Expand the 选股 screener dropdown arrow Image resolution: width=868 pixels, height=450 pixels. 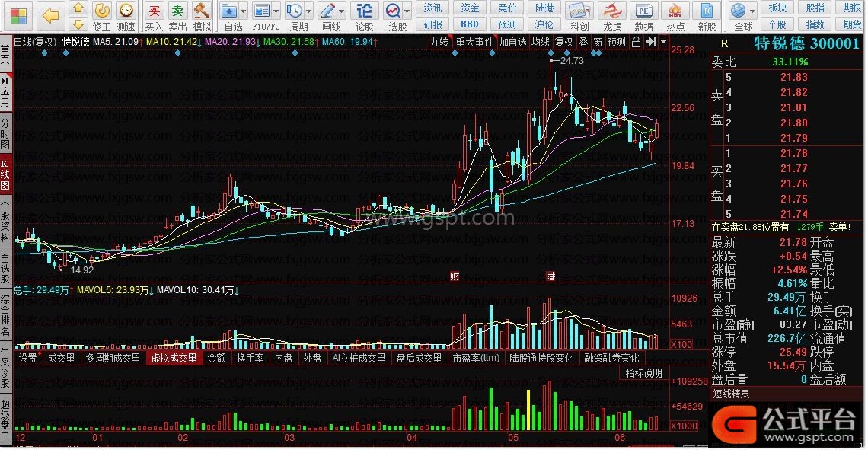click(407, 11)
